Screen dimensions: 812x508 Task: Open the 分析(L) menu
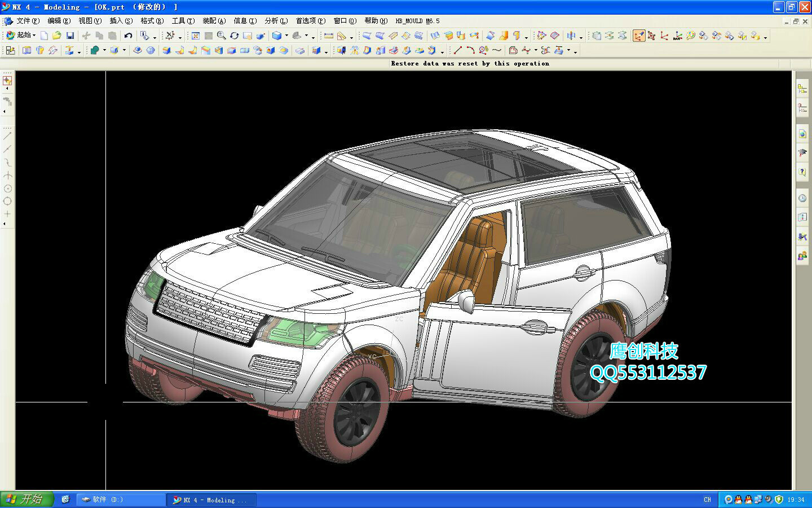[276, 21]
